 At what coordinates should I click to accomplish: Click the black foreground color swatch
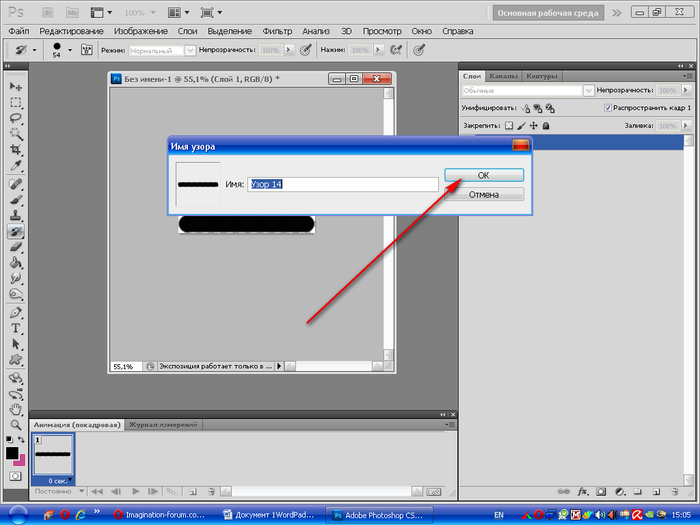point(12,453)
